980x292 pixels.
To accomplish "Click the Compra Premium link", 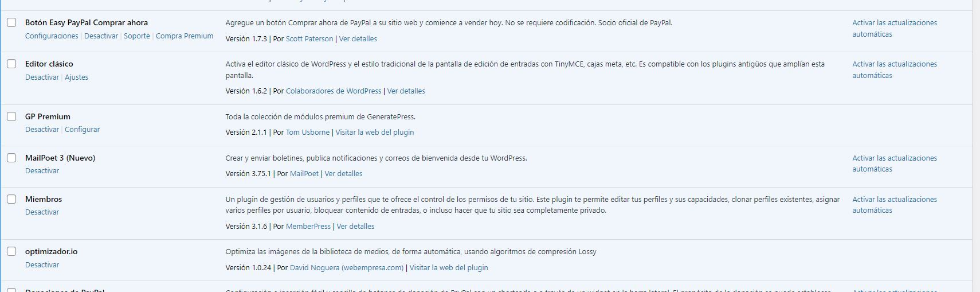I will 185,36.
